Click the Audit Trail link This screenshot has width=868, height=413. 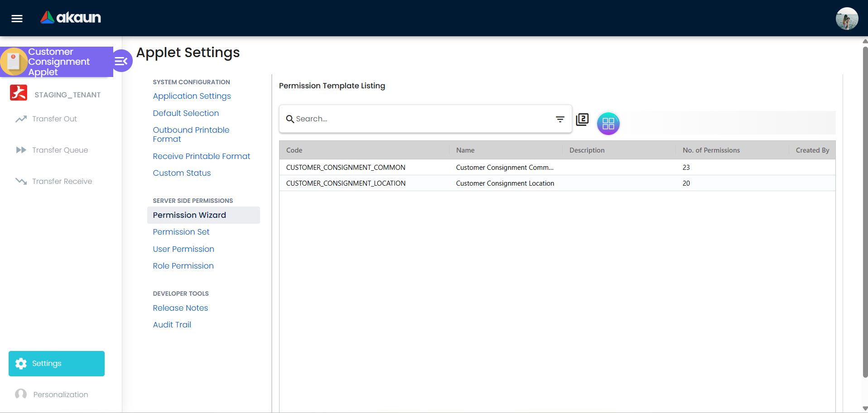(x=172, y=325)
